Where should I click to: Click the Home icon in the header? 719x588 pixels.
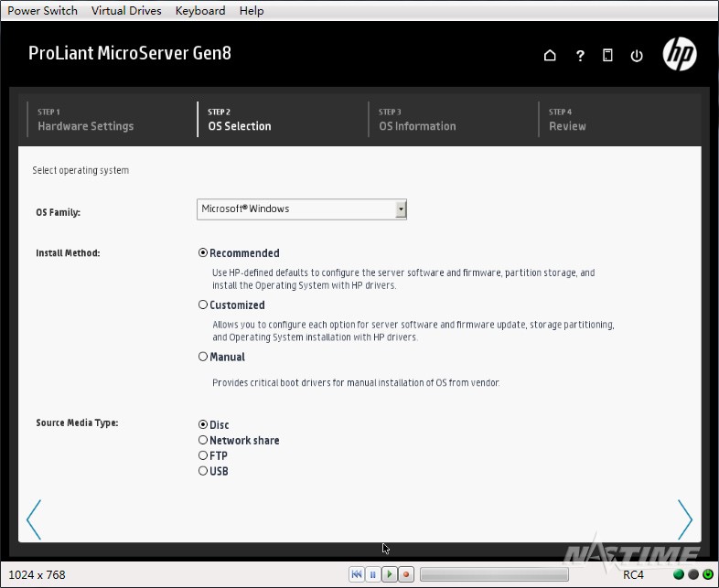tap(550, 56)
